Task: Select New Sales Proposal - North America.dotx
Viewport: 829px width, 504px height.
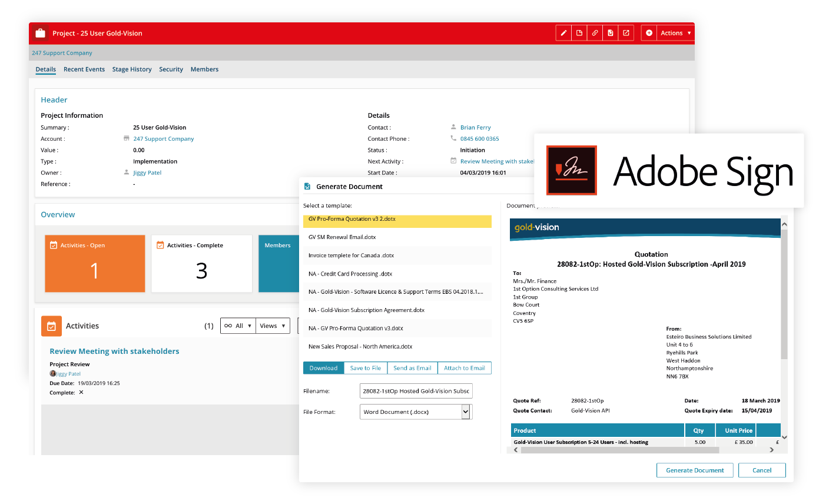Action: click(397, 347)
